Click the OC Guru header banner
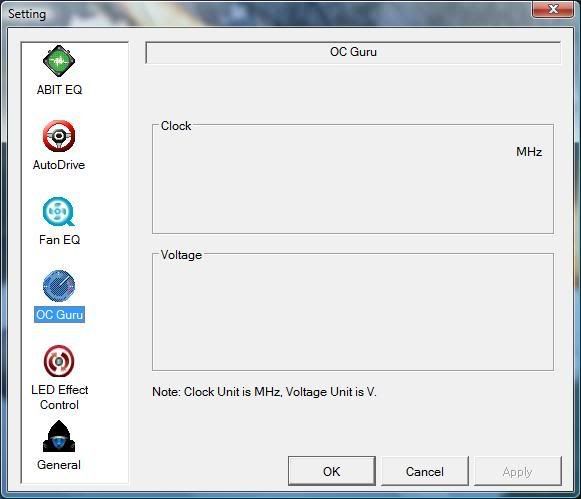 pos(353,52)
